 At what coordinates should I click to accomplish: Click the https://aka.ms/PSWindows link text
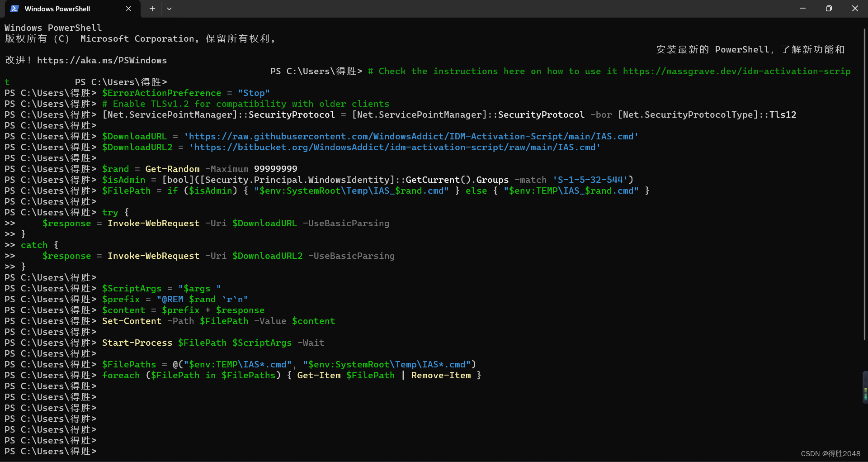tap(102, 60)
